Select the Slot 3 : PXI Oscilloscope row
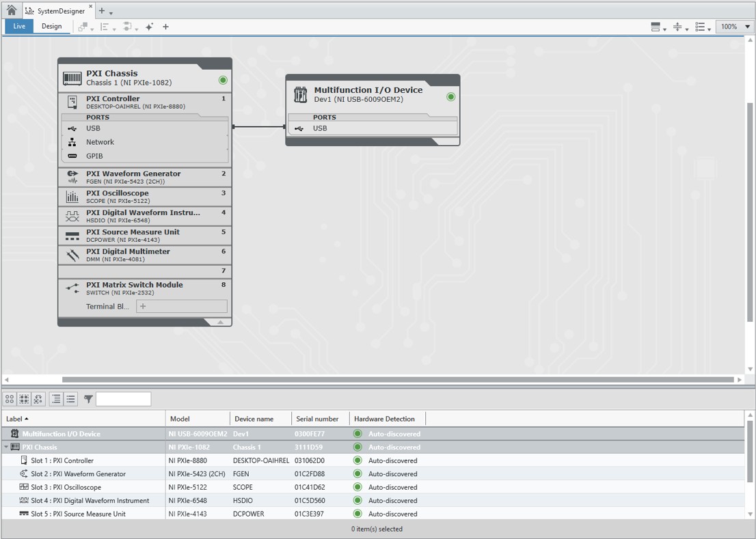 [x=373, y=487]
